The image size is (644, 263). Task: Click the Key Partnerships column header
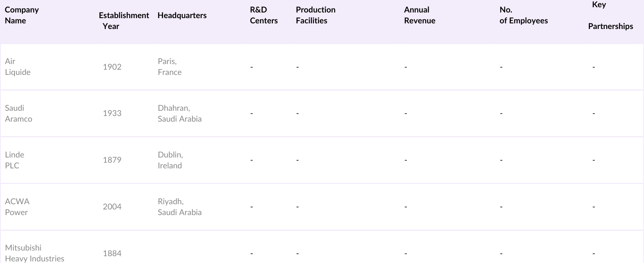point(610,16)
